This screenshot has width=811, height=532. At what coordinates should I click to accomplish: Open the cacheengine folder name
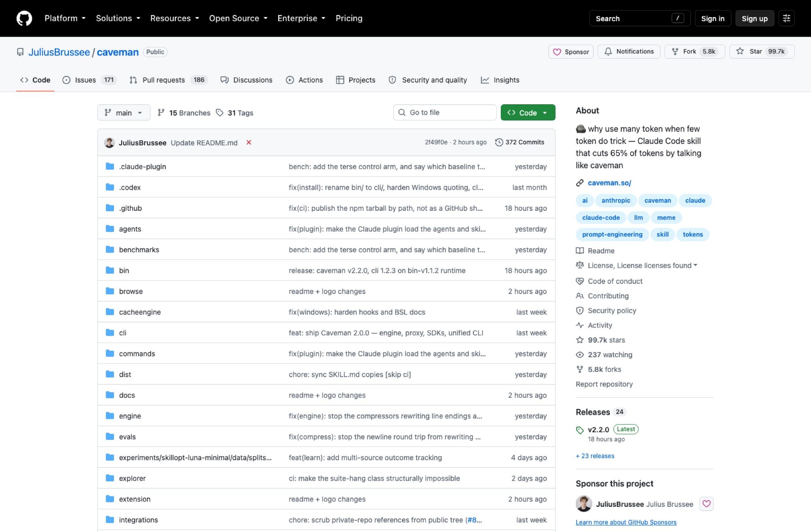(140, 312)
